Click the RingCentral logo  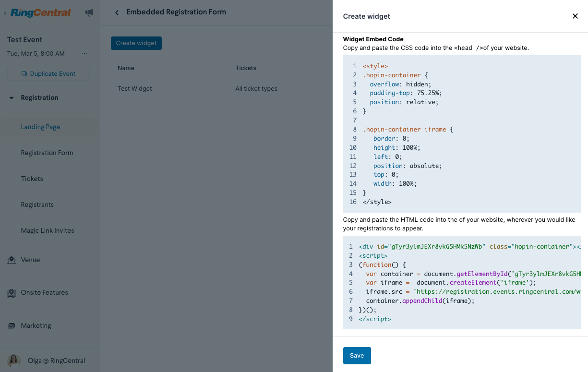point(41,13)
